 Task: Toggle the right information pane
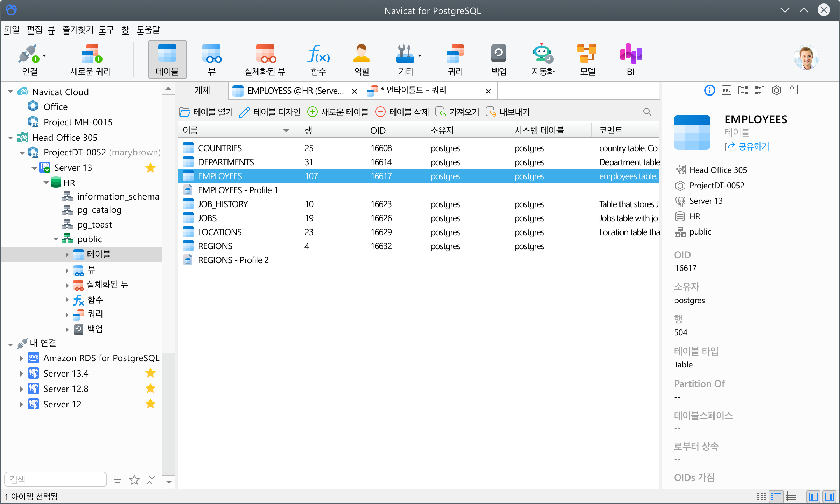coord(829,497)
